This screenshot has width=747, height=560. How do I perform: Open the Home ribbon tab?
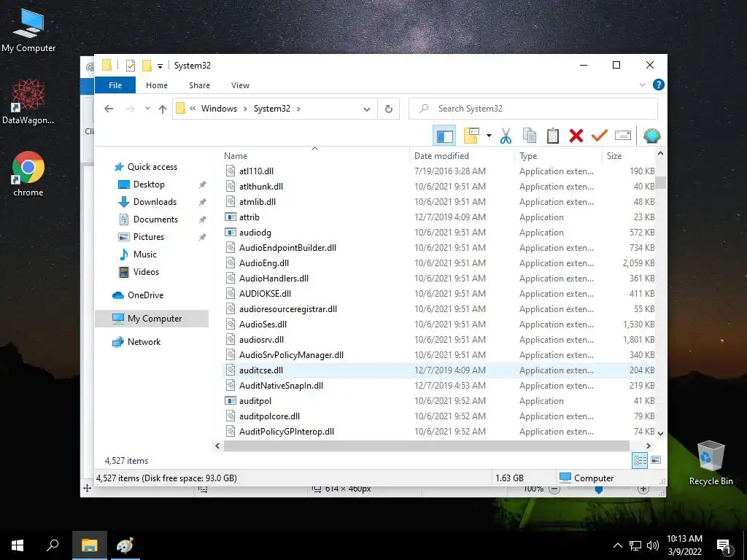(157, 85)
